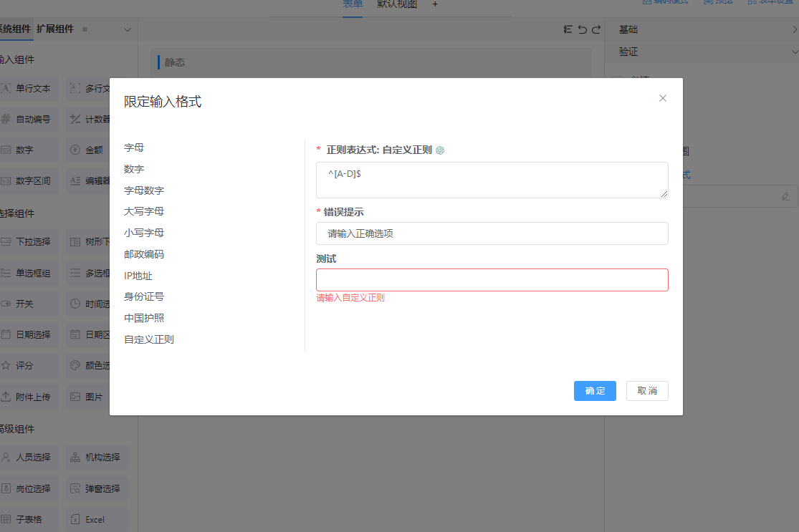Click into the 测试 input field
The height and width of the screenshot is (532, 799).
point(492,280)
